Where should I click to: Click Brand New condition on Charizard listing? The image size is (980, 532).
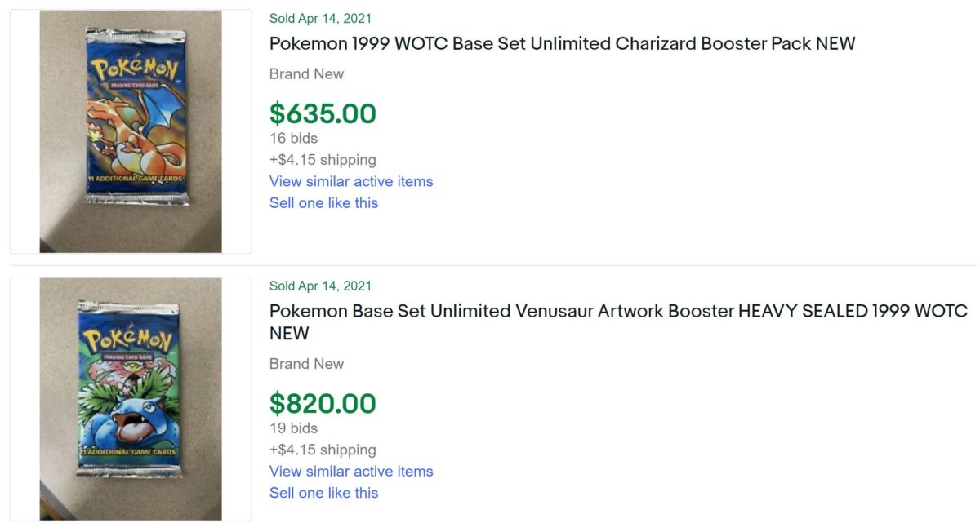pos(306,73)
